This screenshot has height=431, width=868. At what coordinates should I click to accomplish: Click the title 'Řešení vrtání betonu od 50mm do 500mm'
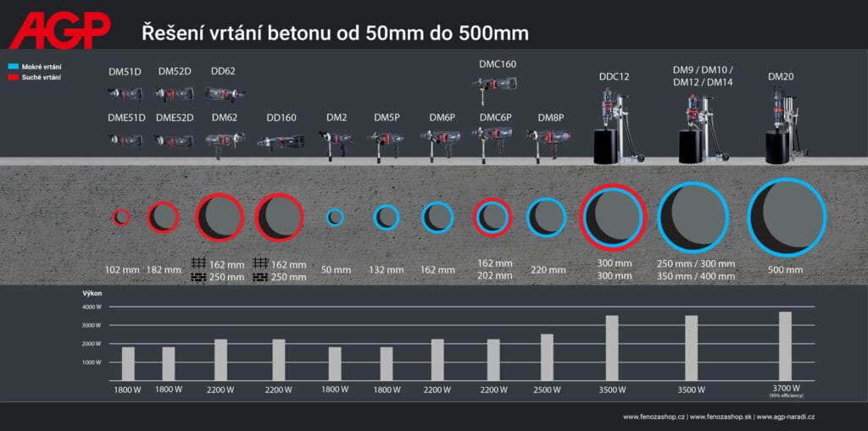tap(336, 33)
